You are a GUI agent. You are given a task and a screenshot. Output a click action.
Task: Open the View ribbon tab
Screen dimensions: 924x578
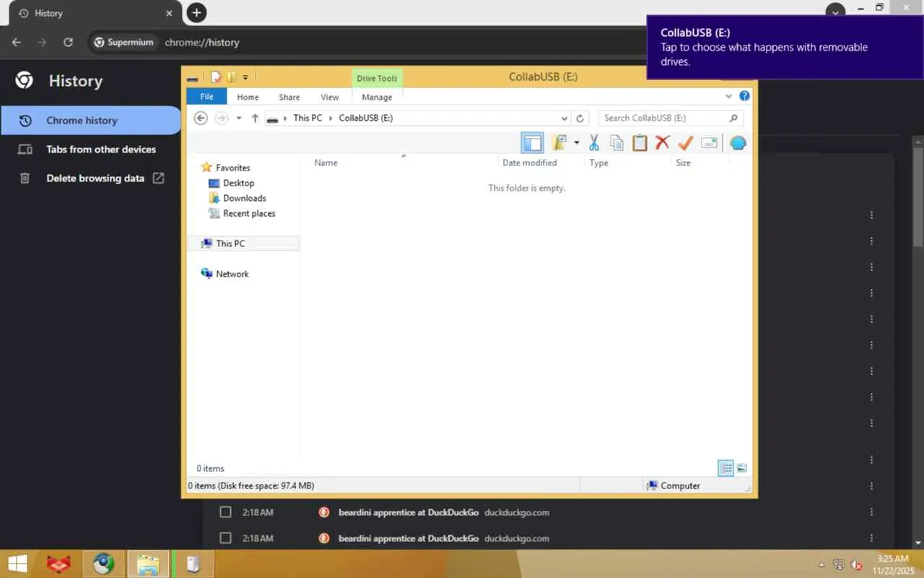(x=330, y=97)
